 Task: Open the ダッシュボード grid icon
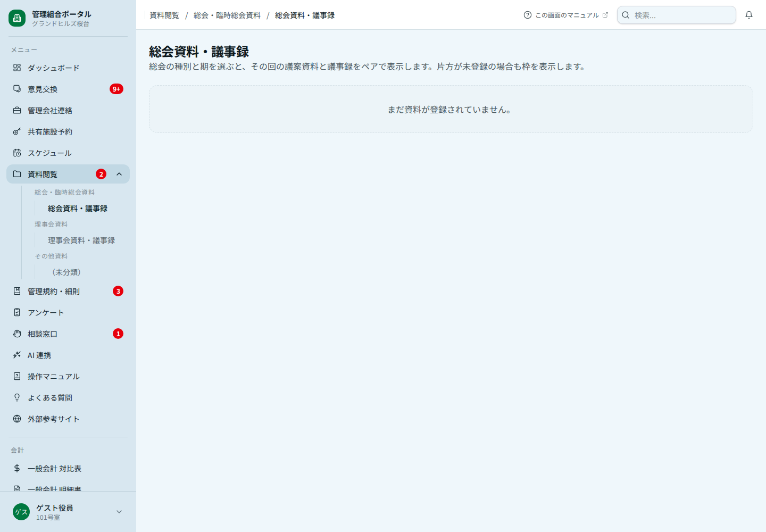17,68
